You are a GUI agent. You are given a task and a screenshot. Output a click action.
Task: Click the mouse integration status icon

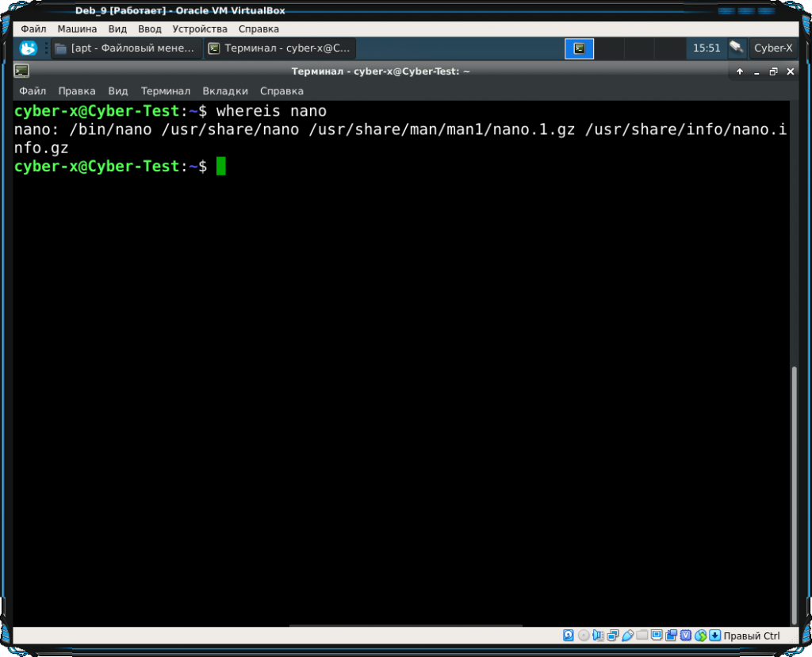pyautogui.click(x=700, y=636)
